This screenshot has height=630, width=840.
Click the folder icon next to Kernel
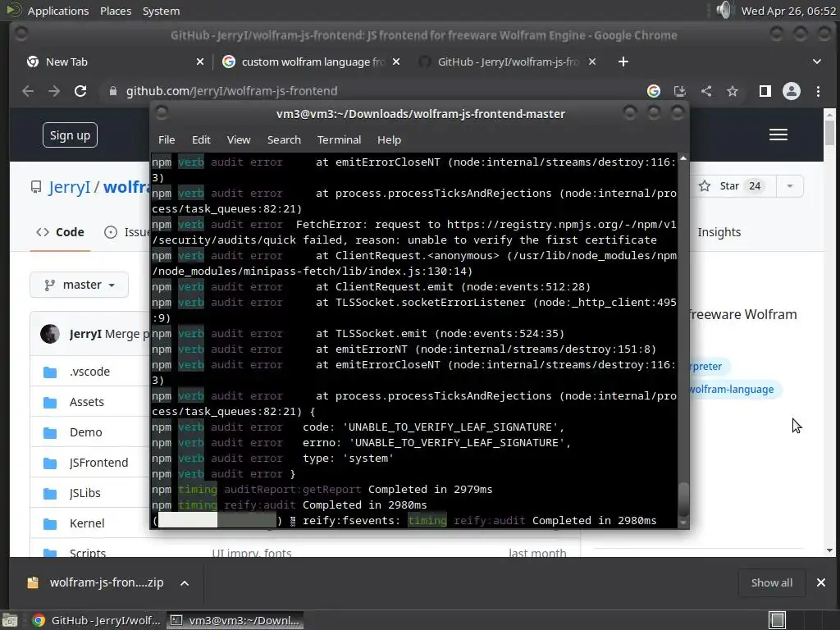point(50,524)
